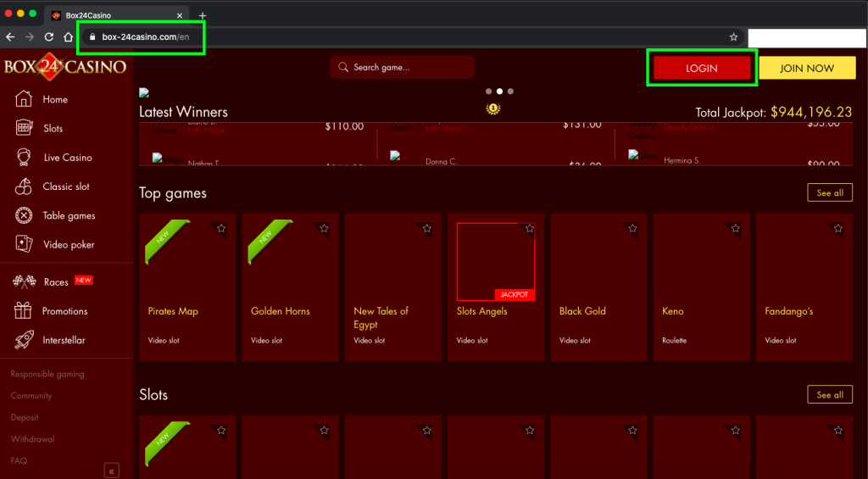Open Live Casino menu label
The height and width of the screenshot is (479, 868).
coord(68,158)
